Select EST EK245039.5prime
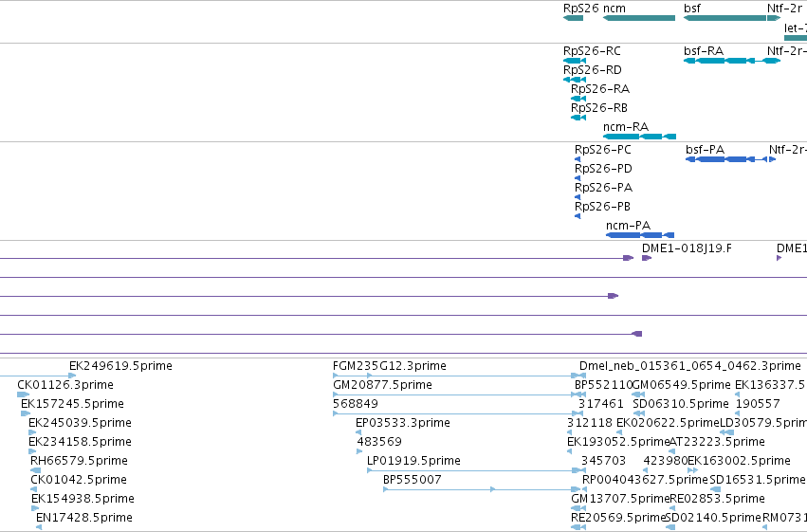Image resolution: width=807 pixels, height=532 pixels. (x=80, y=423)
